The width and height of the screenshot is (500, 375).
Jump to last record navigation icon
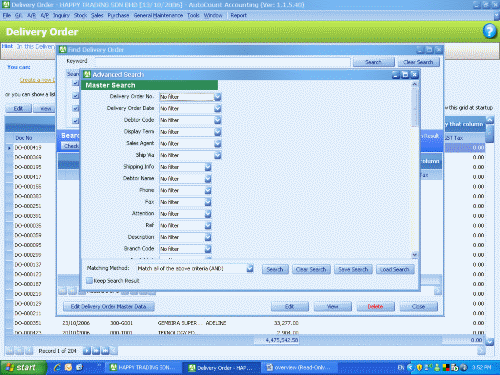coord(105,351)
